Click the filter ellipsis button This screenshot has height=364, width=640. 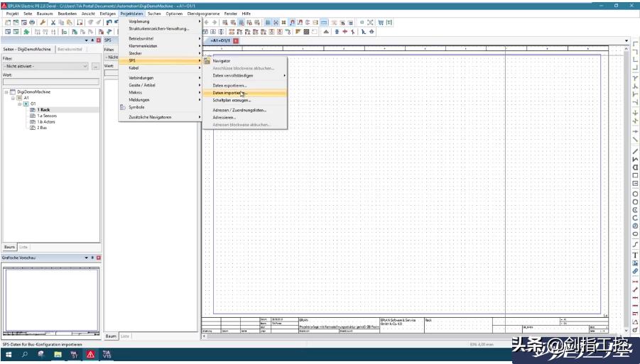pyautogui.click(x=95, y=66)
